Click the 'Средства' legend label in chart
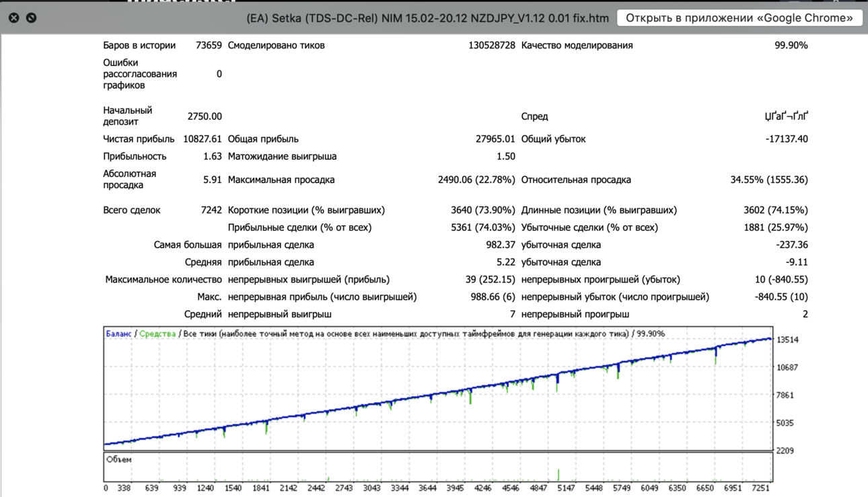Viewport: 868px width, 497px height. click(157, 334)
